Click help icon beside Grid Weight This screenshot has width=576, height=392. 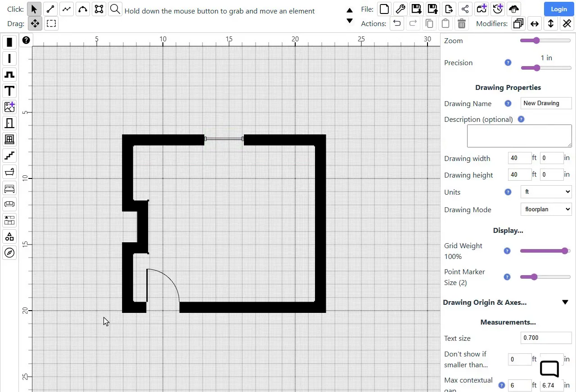(507, 251)
